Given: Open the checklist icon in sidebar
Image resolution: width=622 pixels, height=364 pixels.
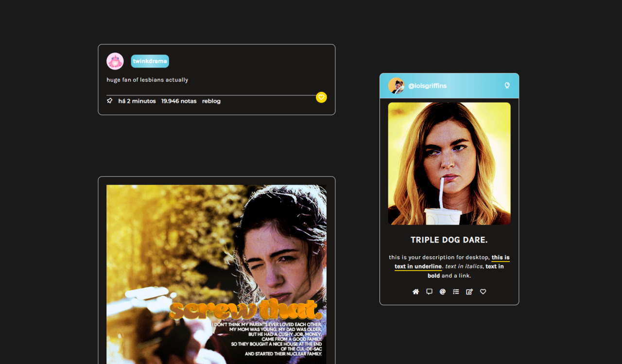Looking at the screenshot, I should pos(456,292).
